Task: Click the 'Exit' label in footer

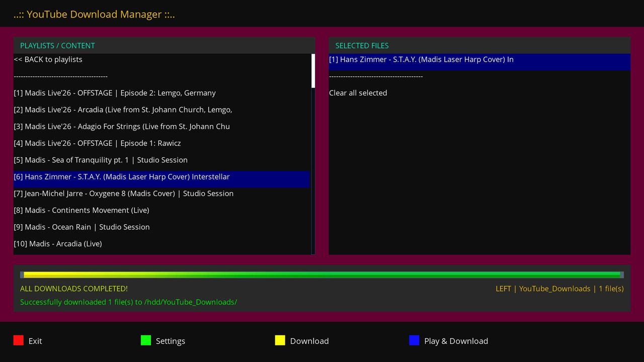Action: click(x=35, y=341)
